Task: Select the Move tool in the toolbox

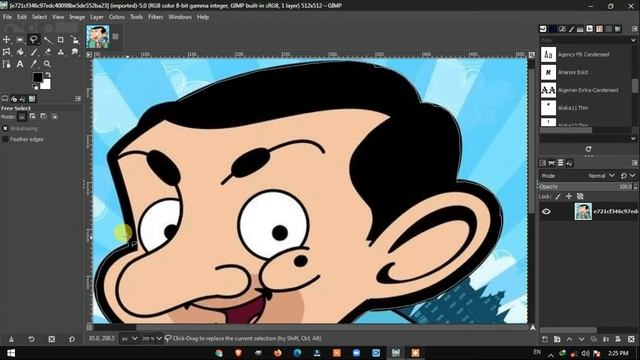Action: pos(7,40)
